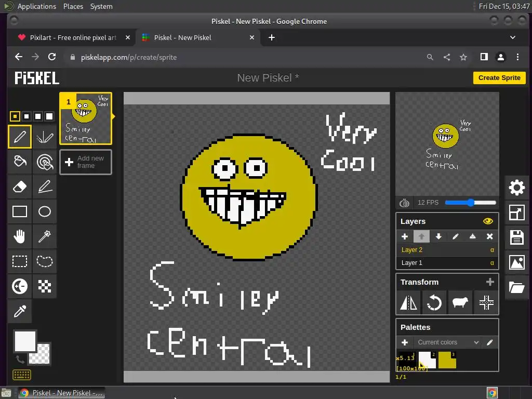The image size is (532, 399).
Task: Select the Color picker eyedropper tool
Action: coord(20,311)
